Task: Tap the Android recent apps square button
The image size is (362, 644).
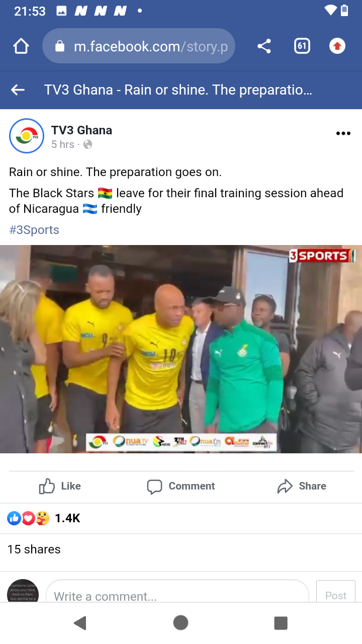Action: tap(281, 623)
